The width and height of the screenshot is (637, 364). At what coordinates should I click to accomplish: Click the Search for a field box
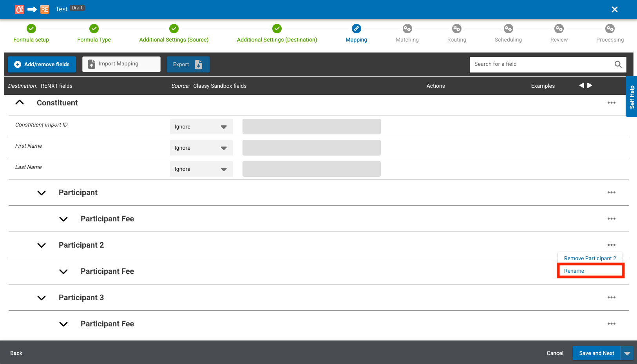click(541, 64)
